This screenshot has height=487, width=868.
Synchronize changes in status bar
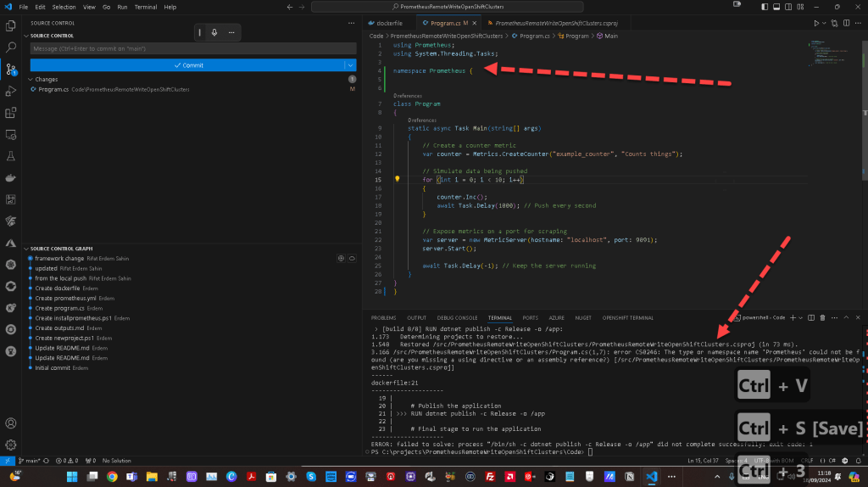pyautogui.click(x=47, y=461)
